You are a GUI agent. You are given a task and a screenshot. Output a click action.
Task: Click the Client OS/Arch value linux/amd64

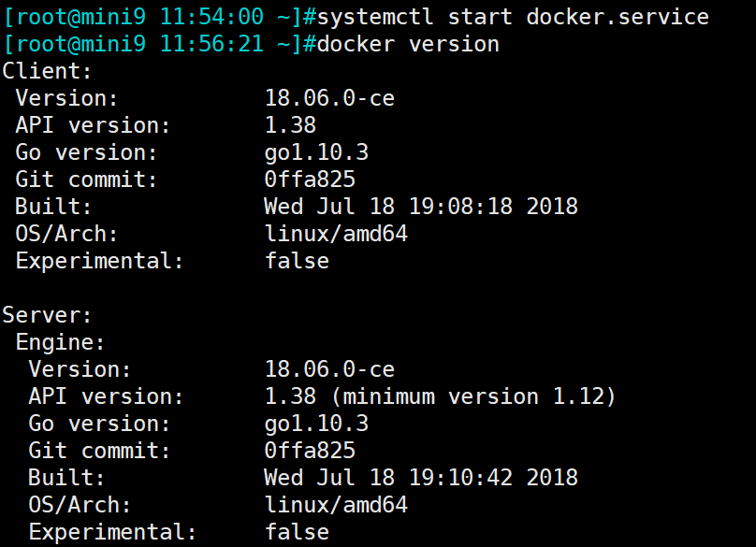click(336, 234)
